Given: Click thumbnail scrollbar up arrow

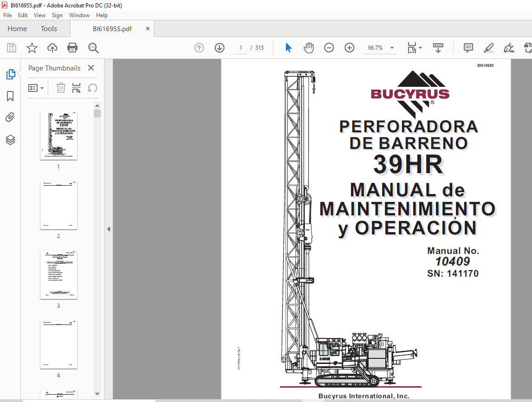Looking at the screenshot, I should (97, 106).
